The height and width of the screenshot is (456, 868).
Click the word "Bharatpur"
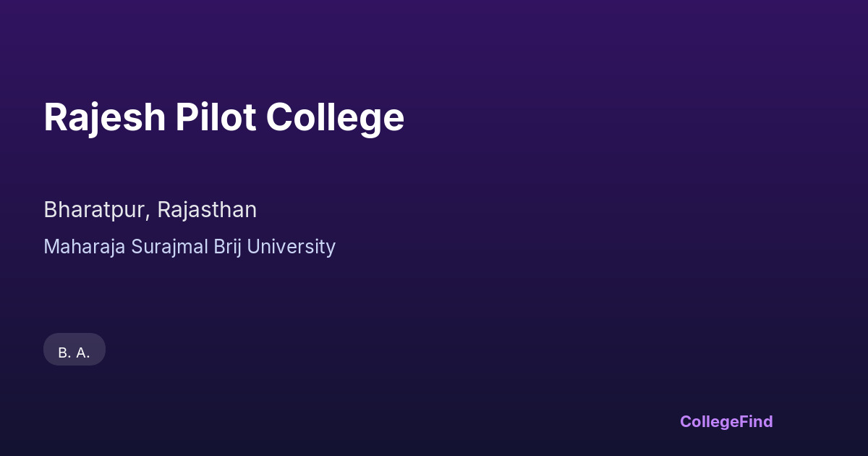[95, 210]
